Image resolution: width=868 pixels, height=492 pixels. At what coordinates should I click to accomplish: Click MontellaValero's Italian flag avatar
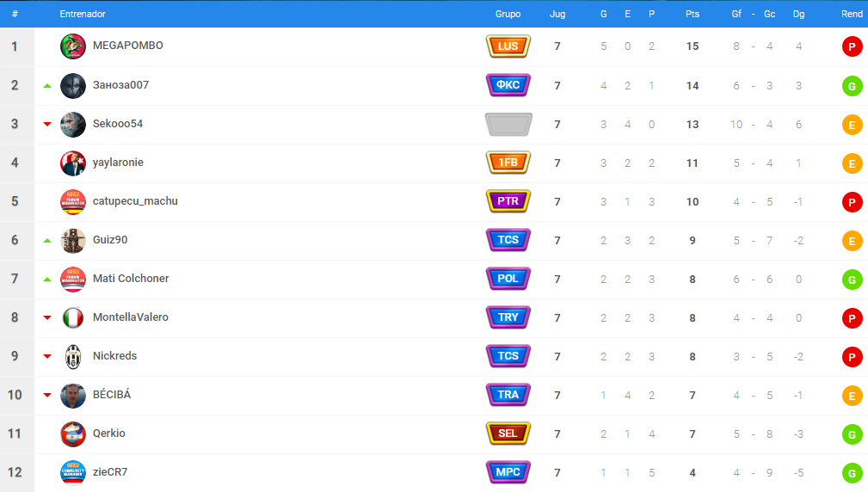pos(73,317)
